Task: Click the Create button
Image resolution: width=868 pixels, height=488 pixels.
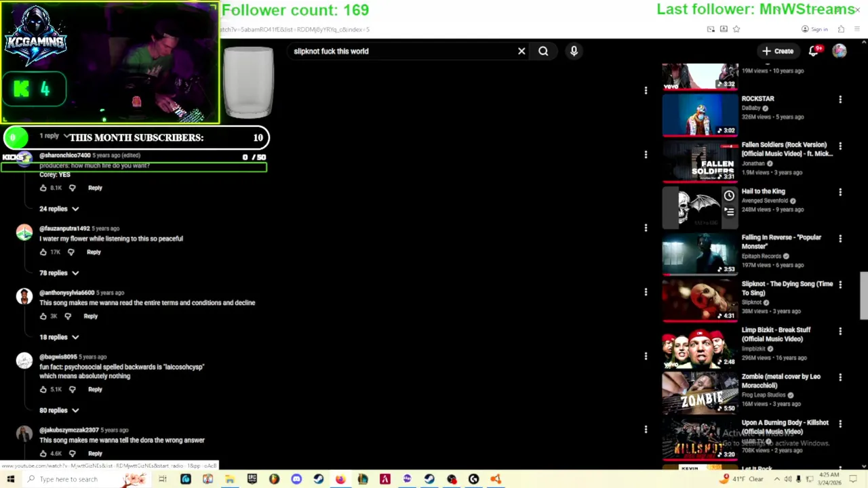Action: (x=777, y=51)
